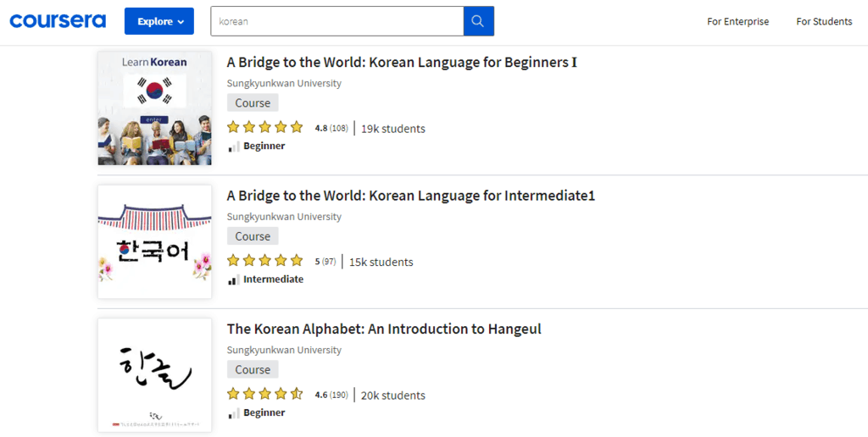The width and height of the screenshot is (868, 437).
Task: Open A Bridge to the World Beginners I course
Action: pyautogui.click(x=402, y=63)
